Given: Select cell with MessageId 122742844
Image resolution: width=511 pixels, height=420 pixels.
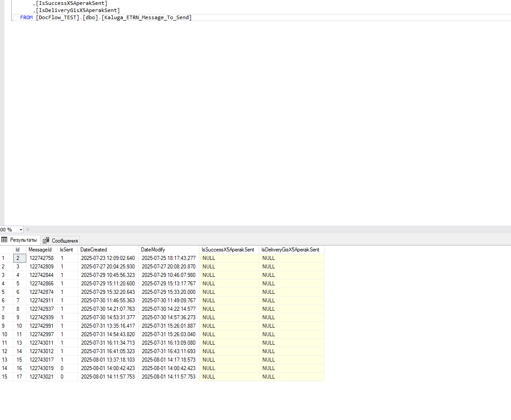Looking at the screenshot, I should coord(42,275).
